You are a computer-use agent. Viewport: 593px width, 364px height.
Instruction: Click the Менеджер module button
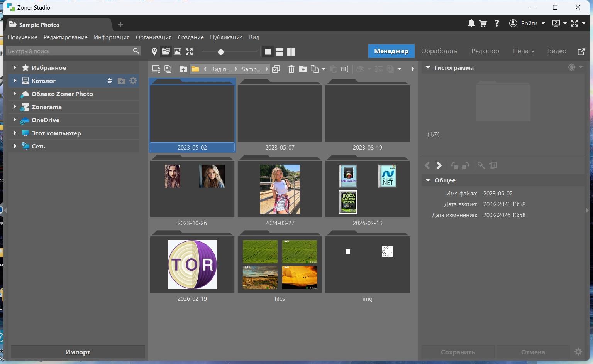tap(391, 51)
